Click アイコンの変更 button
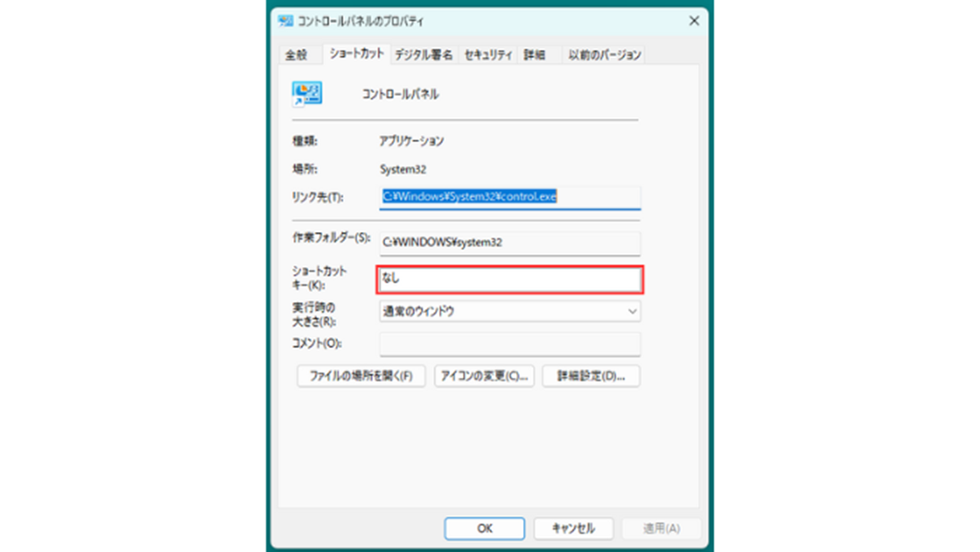 pyautogui.click(x=485, y=375)
